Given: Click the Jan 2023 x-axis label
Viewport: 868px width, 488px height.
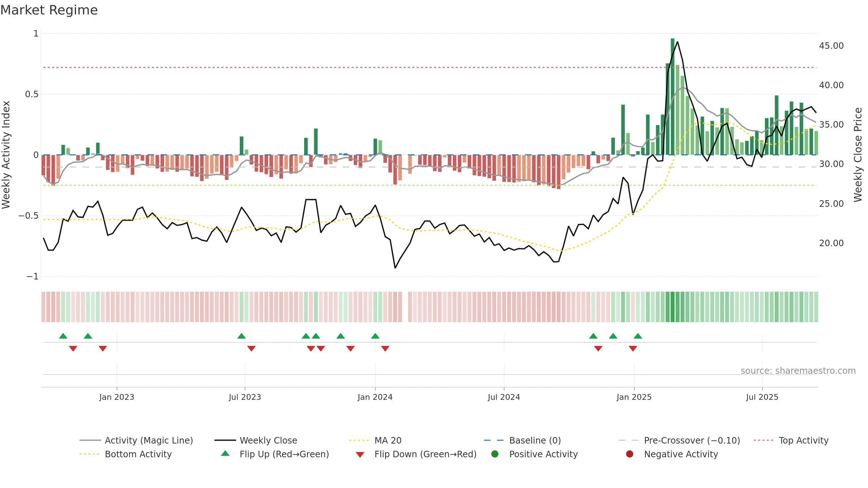Looking at the screenshot, I should pyautogui.click(x=116, y=397).
